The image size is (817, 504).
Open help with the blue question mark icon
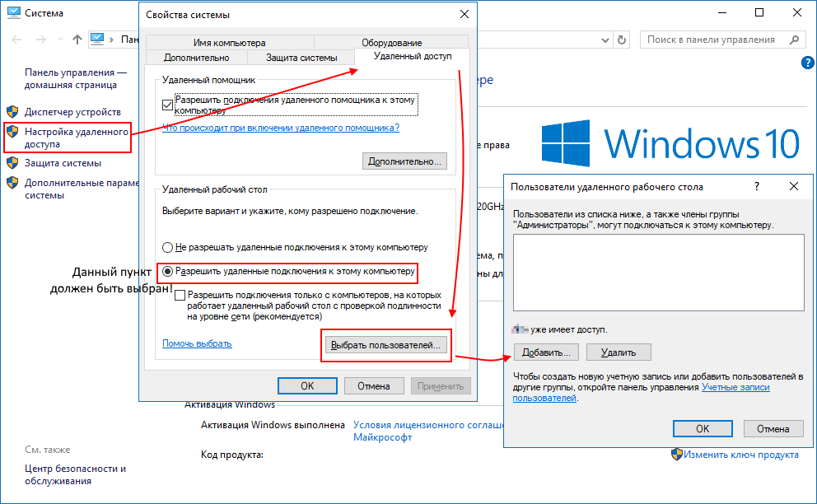tap(808, 63)
